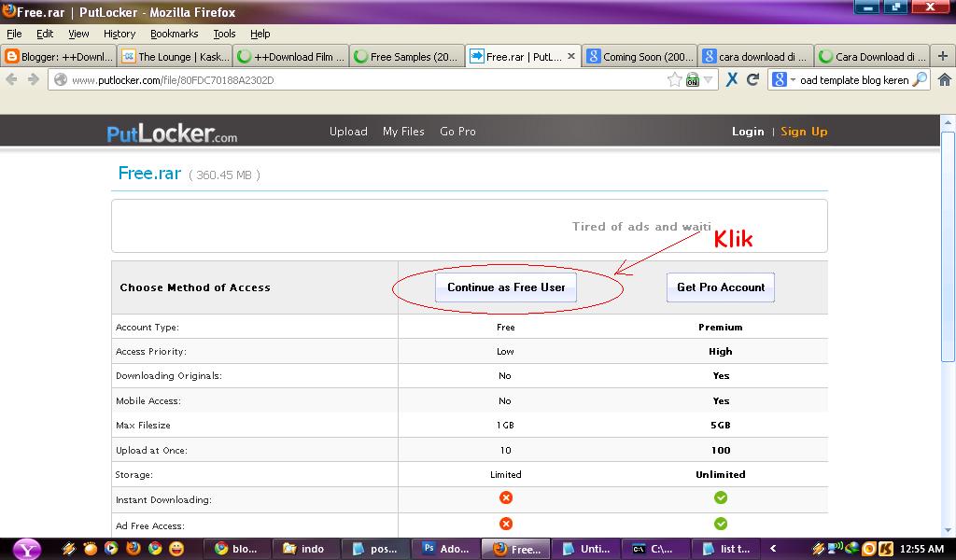Click the Login link
Screen dimensions: 956x560
coord(748,131)
